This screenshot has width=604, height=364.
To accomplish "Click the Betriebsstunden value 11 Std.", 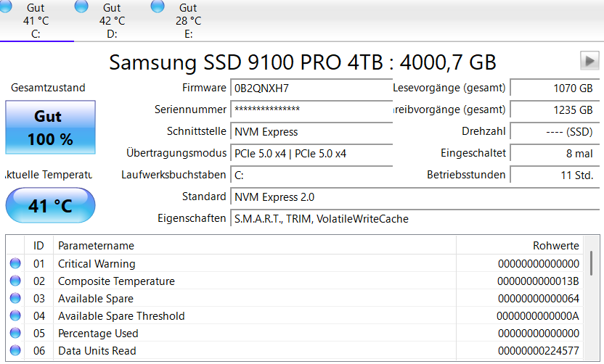I will [x=555, y=175].
